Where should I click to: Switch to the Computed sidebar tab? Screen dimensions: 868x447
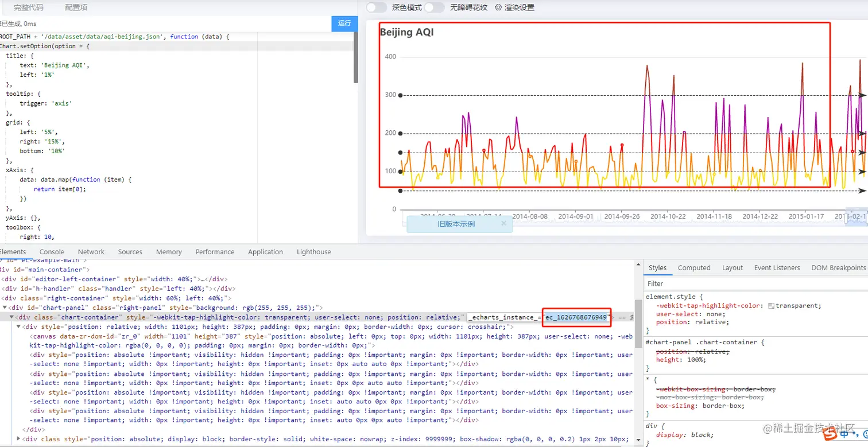(x=694, y=268)
